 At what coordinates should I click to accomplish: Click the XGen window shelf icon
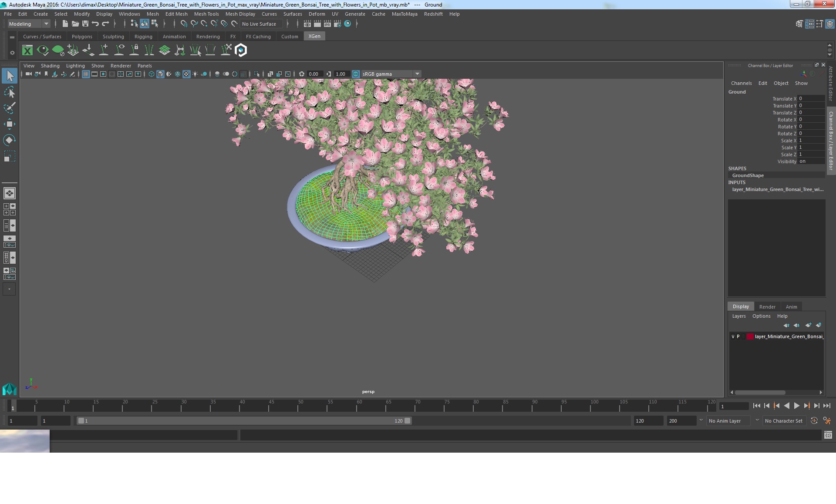click(27, 50)
